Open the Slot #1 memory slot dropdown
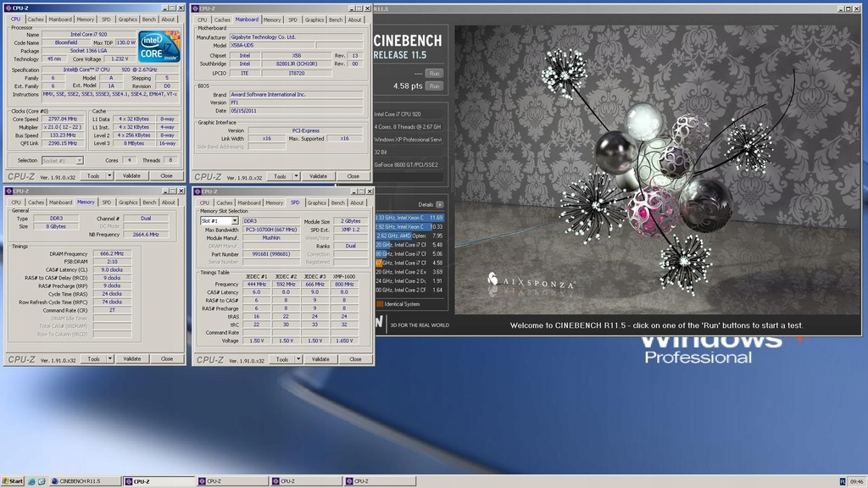 (x=235, y=221)
